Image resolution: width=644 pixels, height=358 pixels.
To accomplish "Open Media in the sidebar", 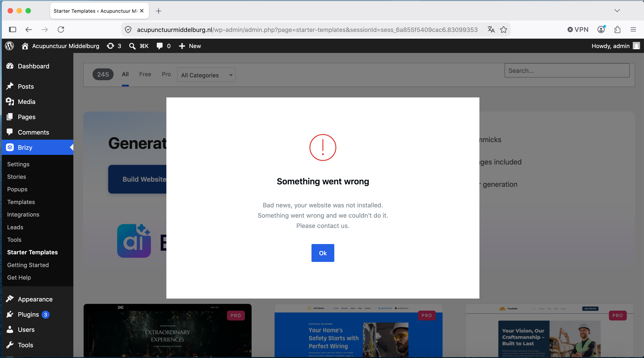I will [x=38, y=102].
